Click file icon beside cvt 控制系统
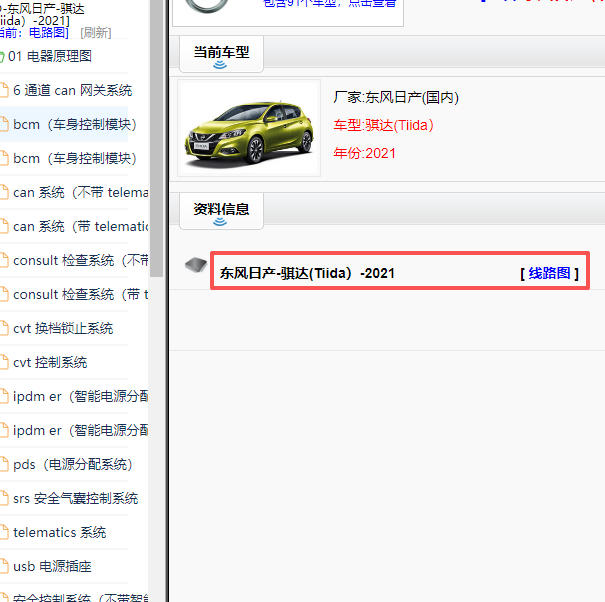Screen dimensions: 605x602 click(x=4, y=362)
